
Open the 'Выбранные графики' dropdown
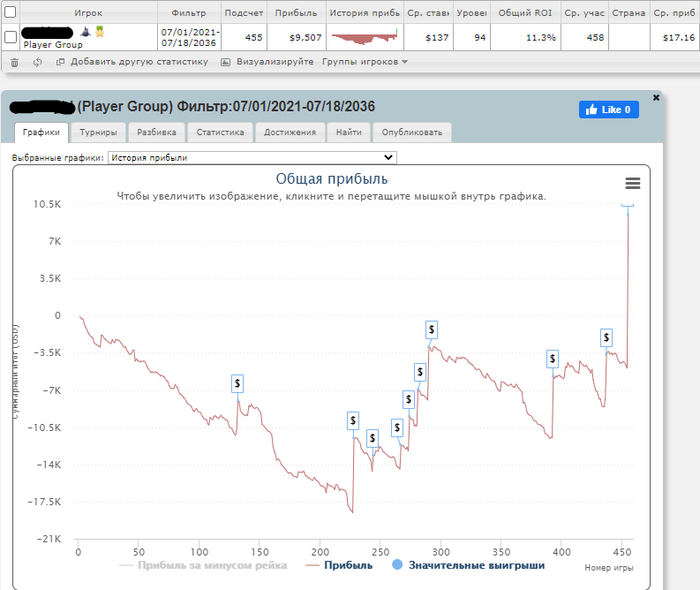tap(252, 158)
